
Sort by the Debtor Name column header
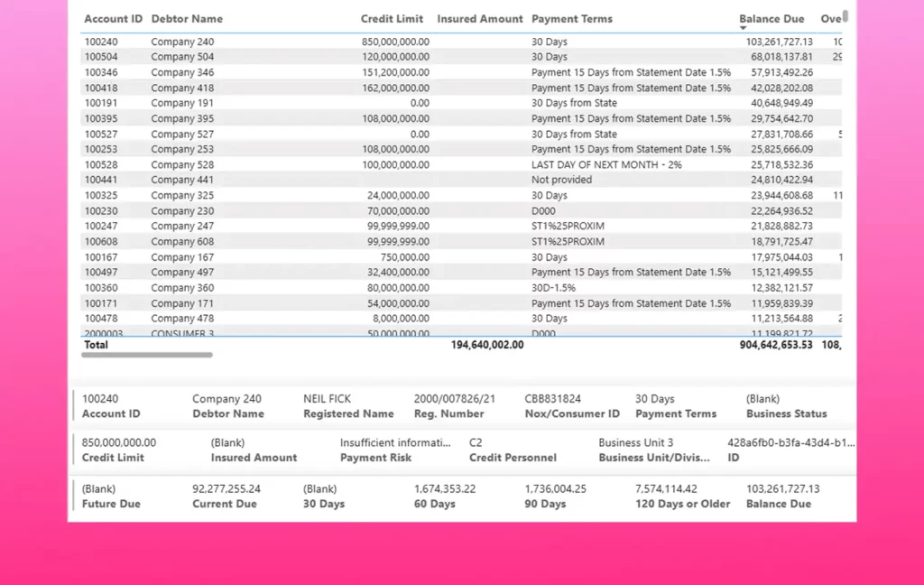pos(187,19)
